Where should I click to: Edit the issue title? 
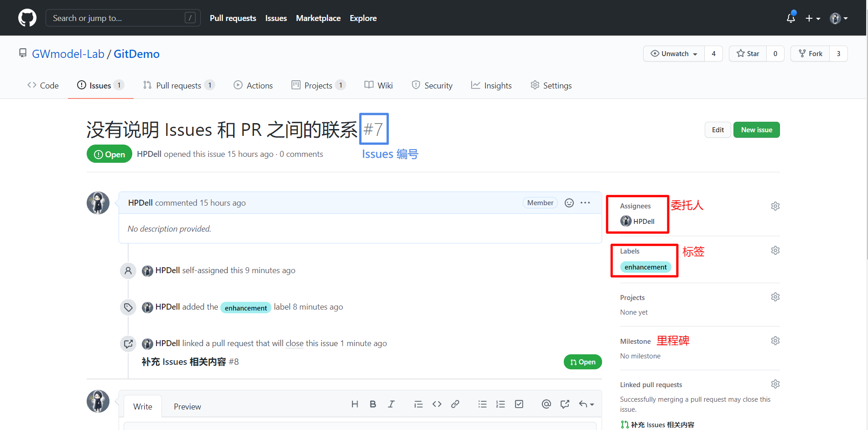coord(718,130)
